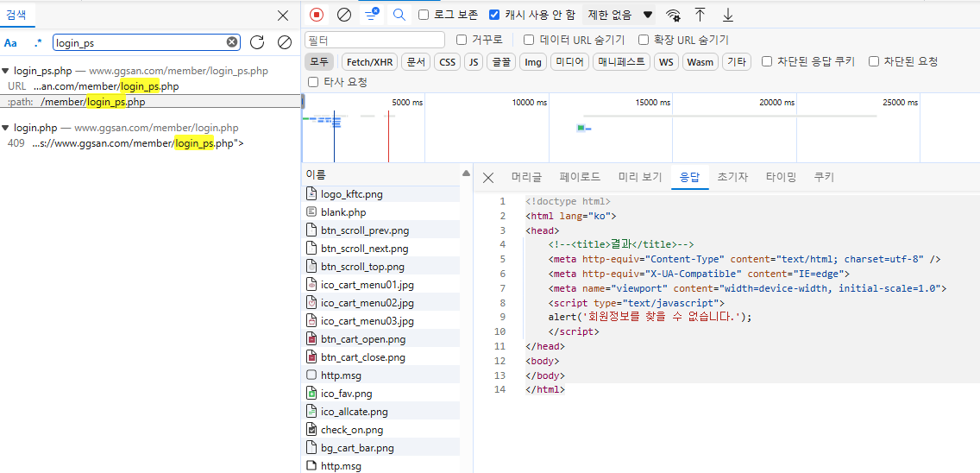This screenshot has height=473, width=980.
Task: Open 초기자 initiator tab
Action: click(x=732, y=177)
